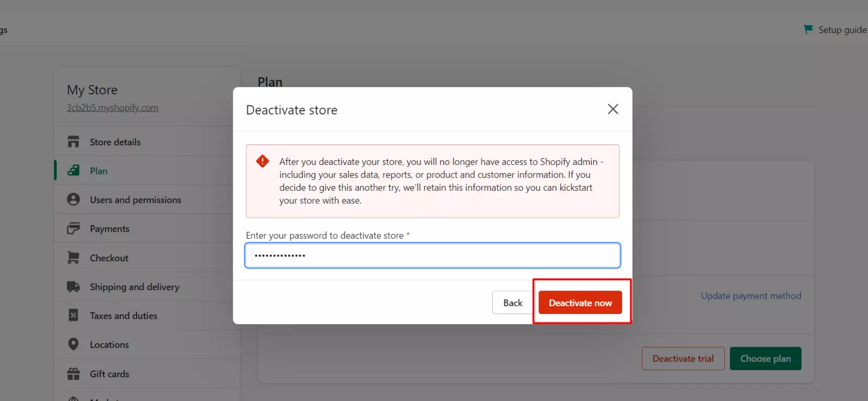Close the Deactivate store dialog
The width and height of the screenshot is (868, 401).
613,109
